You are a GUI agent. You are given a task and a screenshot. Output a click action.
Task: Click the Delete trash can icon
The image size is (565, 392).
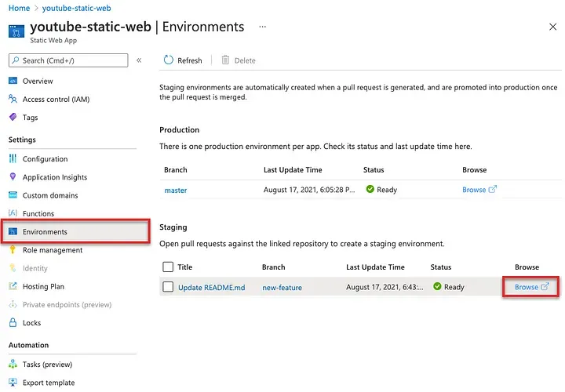[x=225, y=60]
